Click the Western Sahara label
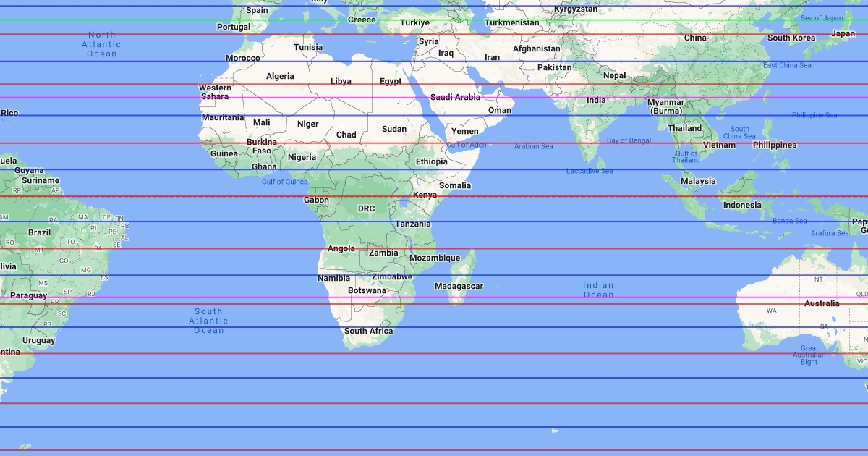The image size is (868, 456). click(x=215, y=92)
